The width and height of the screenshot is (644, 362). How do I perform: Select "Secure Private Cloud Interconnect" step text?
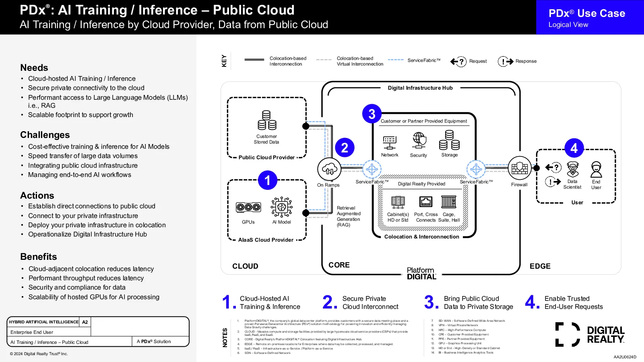coord(370,302)
